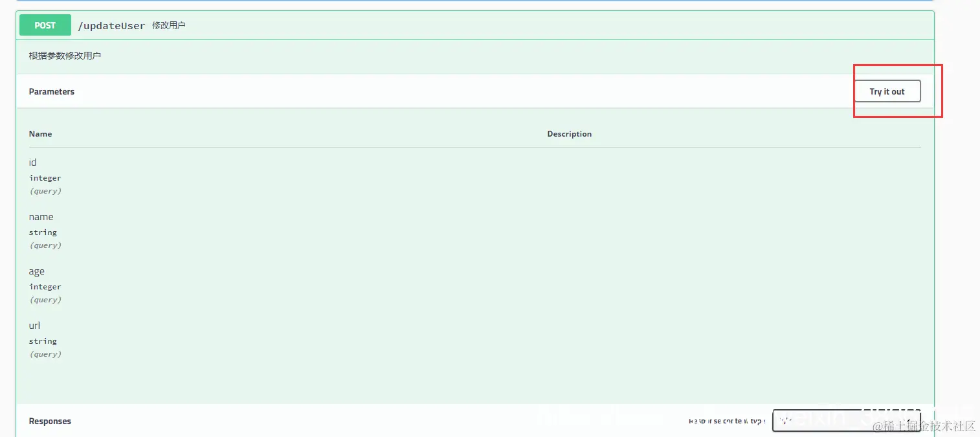Click the 'Description' column header
This screenshot has width=980, height=437.
point(570,134)
